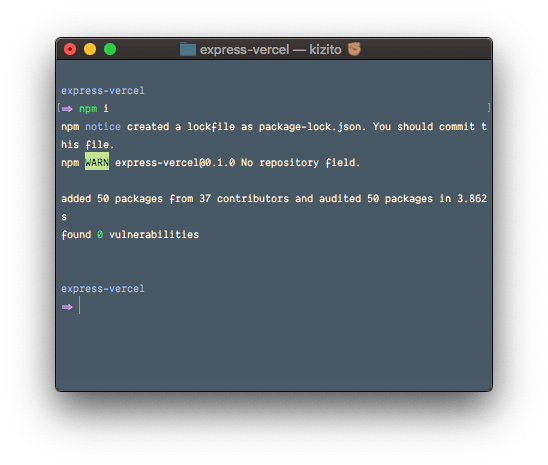Minimize the terminal with the yellow button

pos(90,49)
